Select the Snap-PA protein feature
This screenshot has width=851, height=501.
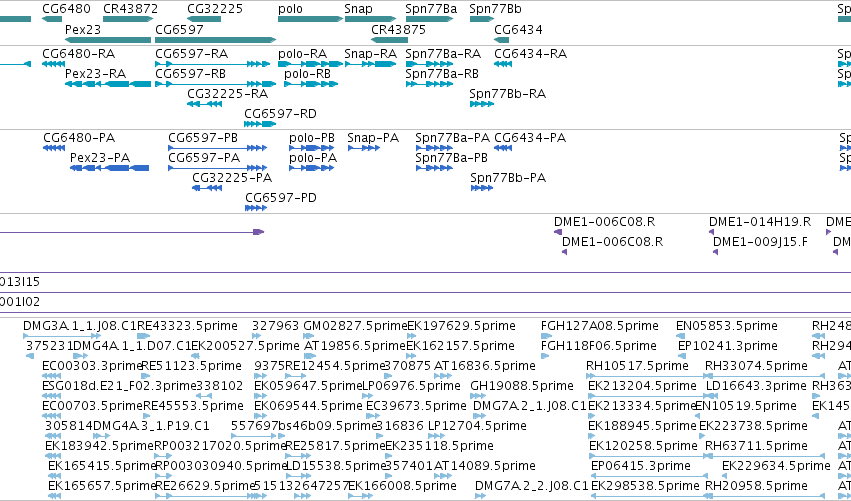364,148
